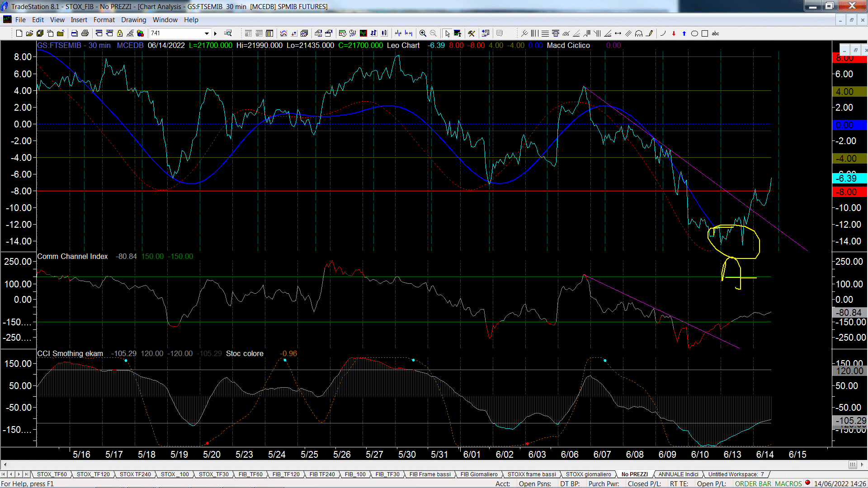Switch to the STOX_TF60 workspace tab
The image size is (868, 488).
click(52, 474)
